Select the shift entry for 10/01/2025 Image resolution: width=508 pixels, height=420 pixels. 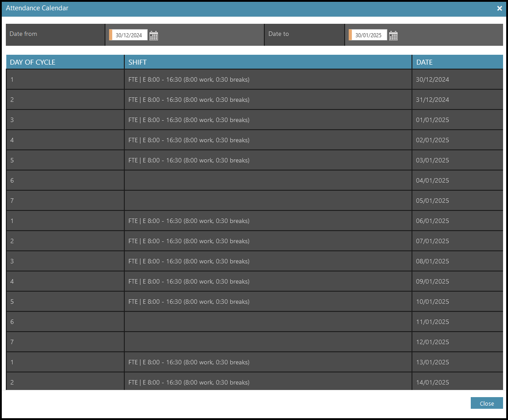(188, 302)
